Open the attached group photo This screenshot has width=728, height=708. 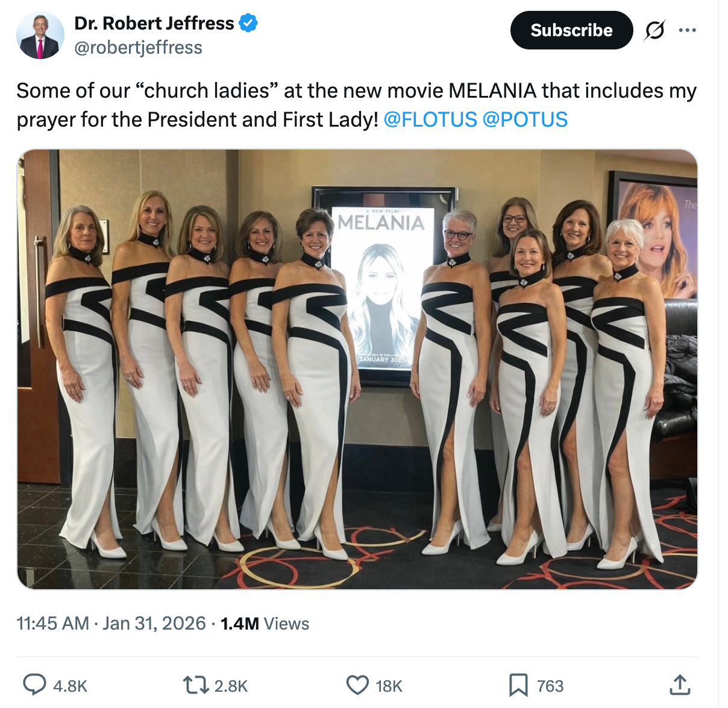click(x=357, y=369)
